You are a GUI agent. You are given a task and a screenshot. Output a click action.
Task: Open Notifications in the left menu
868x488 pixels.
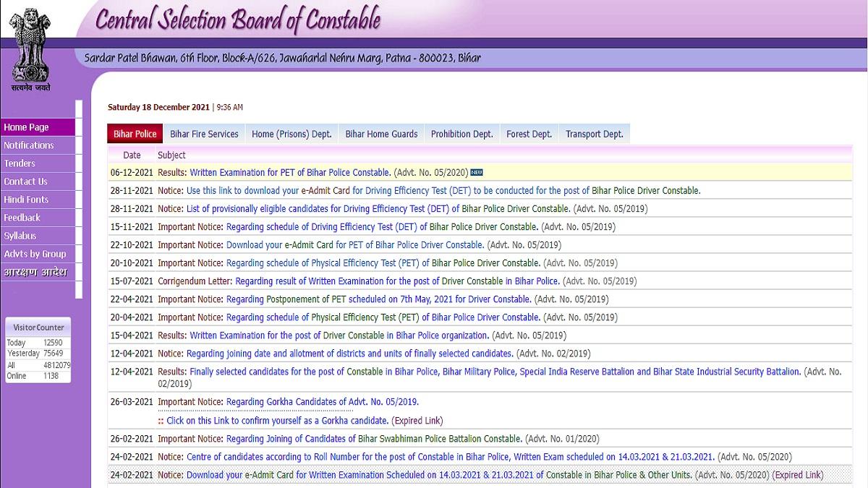(37, 145)
